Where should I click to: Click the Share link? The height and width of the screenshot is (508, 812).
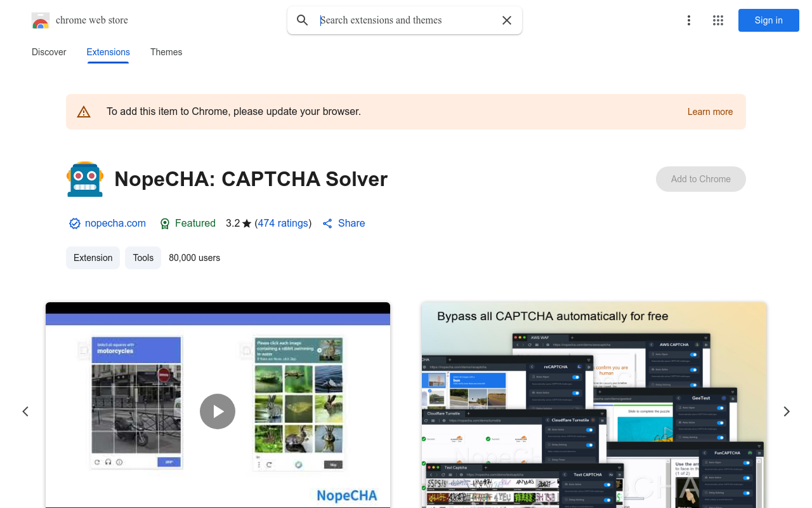351,224
